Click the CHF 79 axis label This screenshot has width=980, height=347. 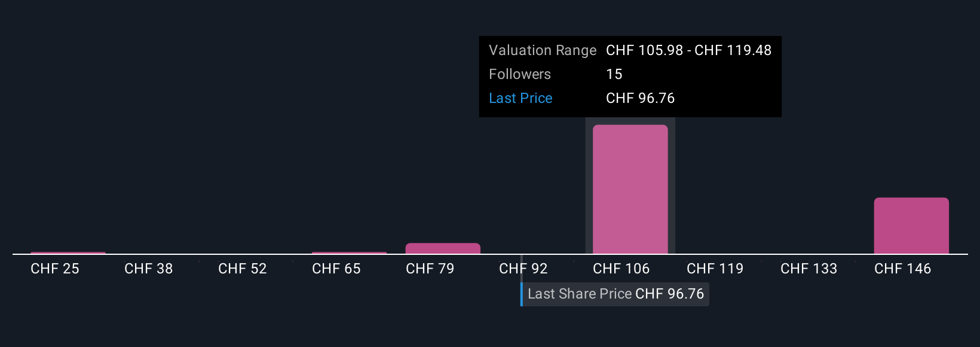click(x=430, y=269)
